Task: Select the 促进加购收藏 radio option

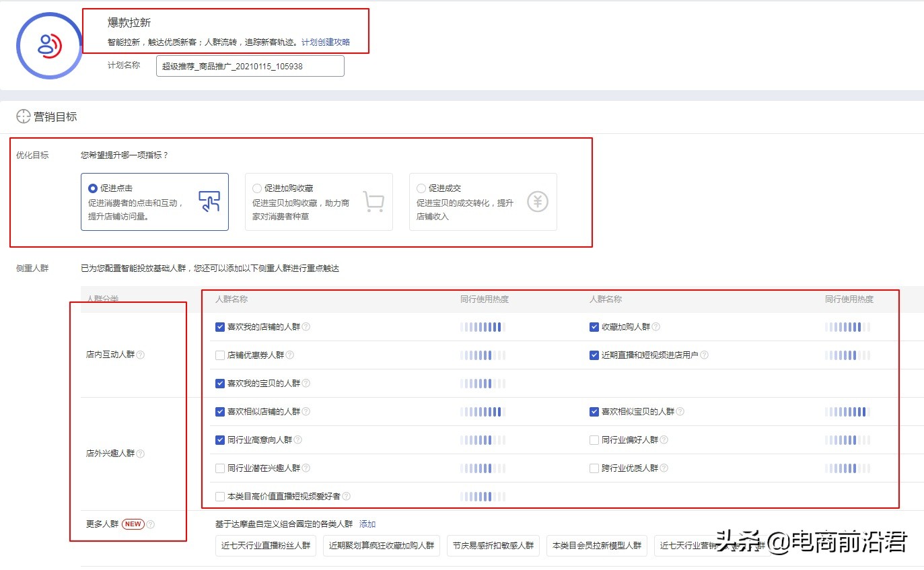Action: [256, 188]
